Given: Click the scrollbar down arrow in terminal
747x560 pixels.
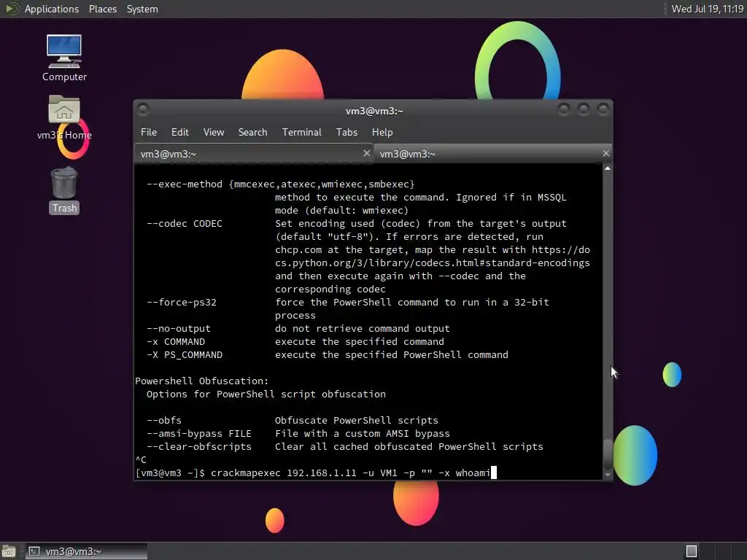Looking at the screenshot, I should click(x=608, y=475).
